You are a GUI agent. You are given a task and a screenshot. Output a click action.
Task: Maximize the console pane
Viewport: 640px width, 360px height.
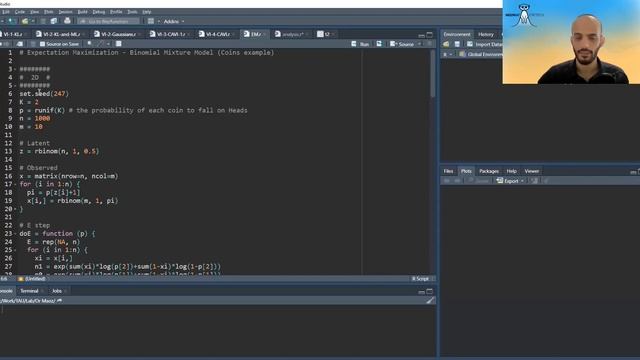pyautogui.click(x=429, y=291)
